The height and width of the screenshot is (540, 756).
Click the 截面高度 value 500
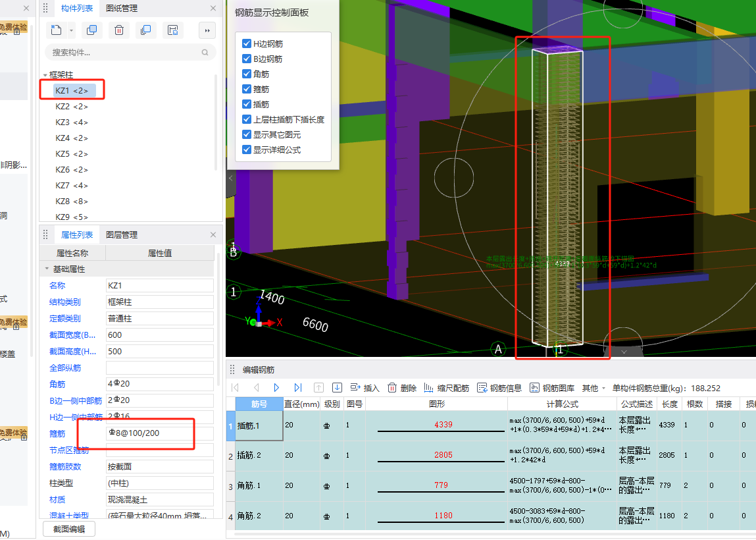tap(160, 351)
